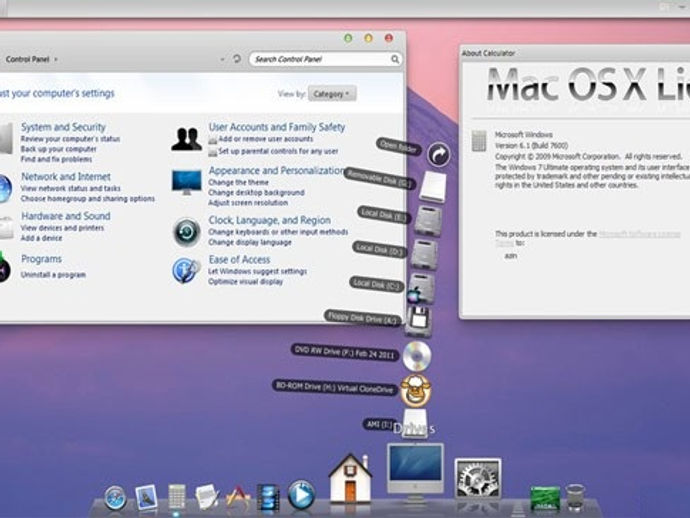
Task: Open the BD-ROM Virtual CloneDrive sheep icon
Action: tap(415, 390)
